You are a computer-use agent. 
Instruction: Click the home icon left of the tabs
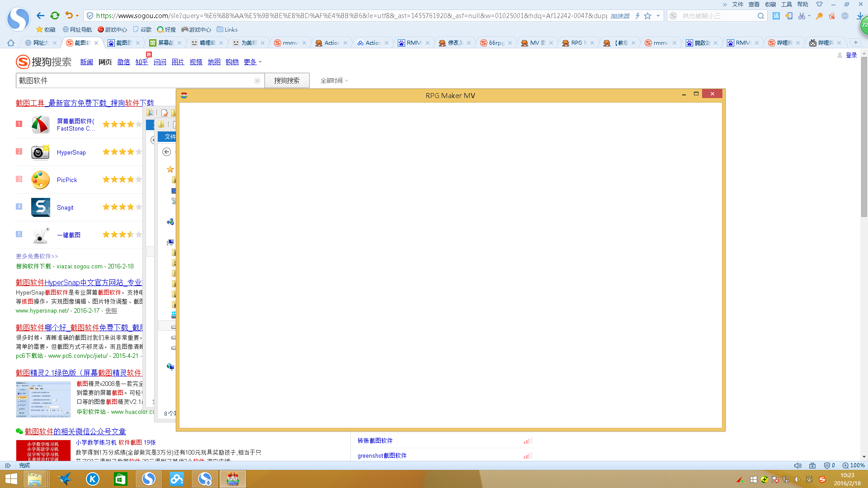[x=11, y=43]
